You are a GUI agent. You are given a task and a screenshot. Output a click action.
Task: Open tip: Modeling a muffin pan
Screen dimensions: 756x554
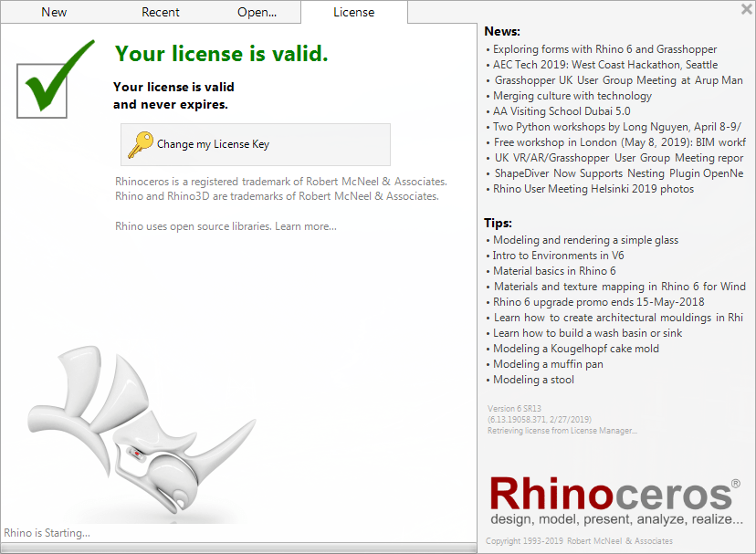[548, 364]
